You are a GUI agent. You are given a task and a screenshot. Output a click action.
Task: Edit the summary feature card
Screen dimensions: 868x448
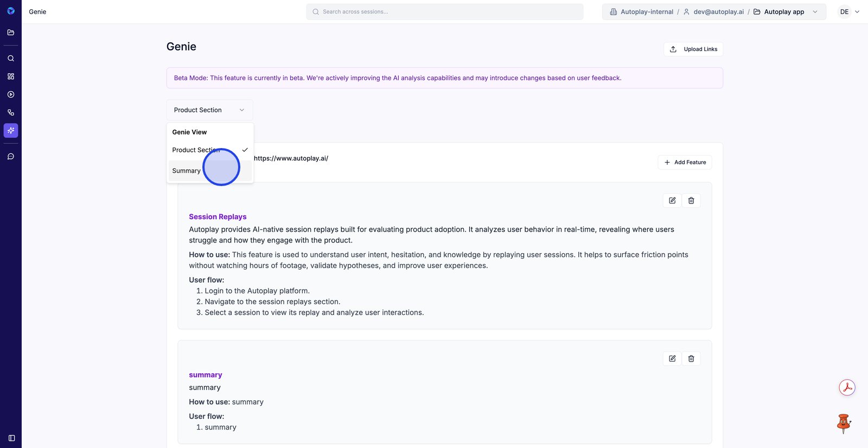click(x=672, y=359)
